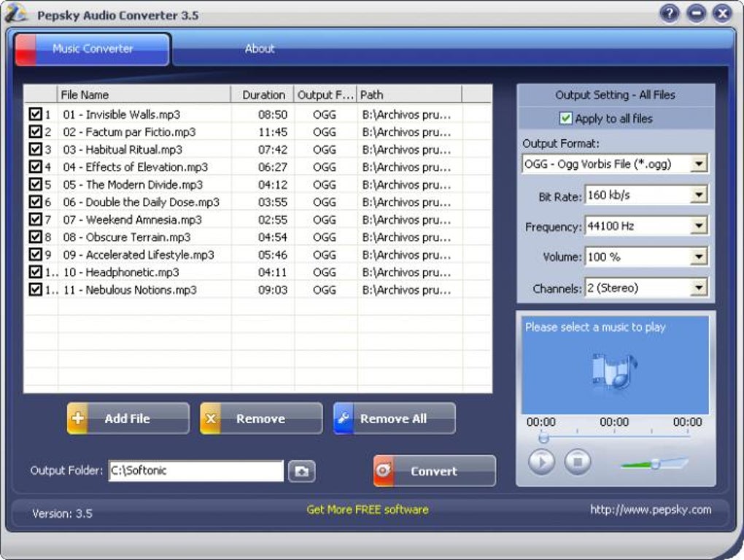This screenshot has width=744, height=560.
Task: Click the stop button in preview player
Action: pyautogui.click(x=578, y=462)
